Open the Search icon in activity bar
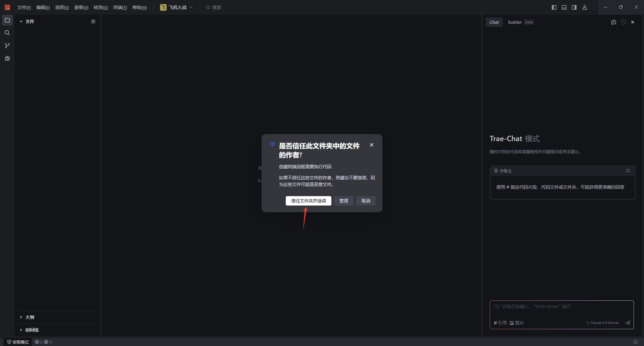 (7, 33)
